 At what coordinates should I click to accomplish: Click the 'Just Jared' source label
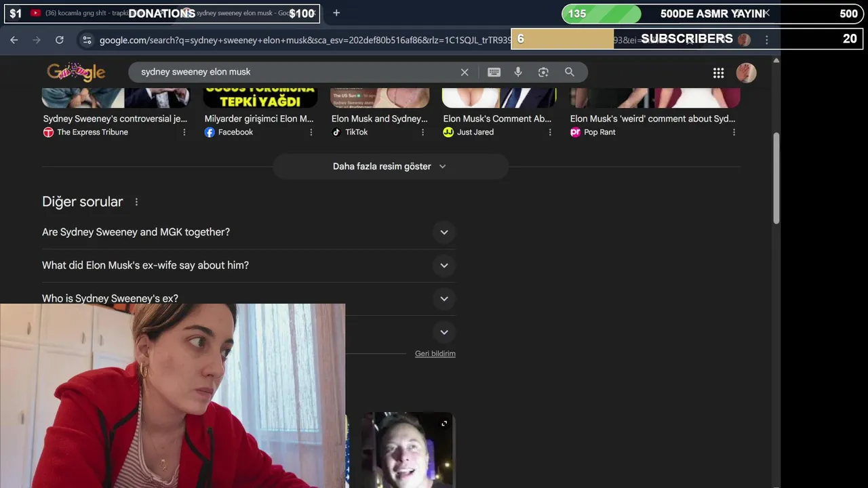(x=475, y=132)
